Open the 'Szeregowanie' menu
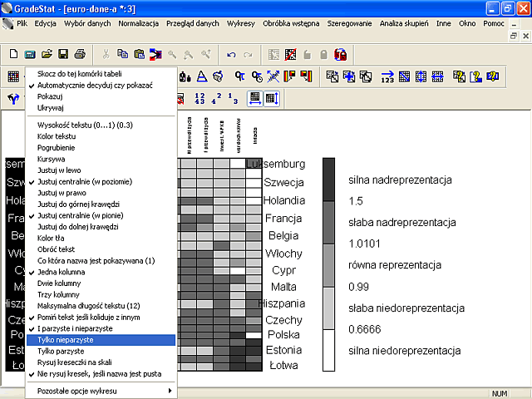The height and width of the screenshot is (399, 532). [x=349, y=23]
